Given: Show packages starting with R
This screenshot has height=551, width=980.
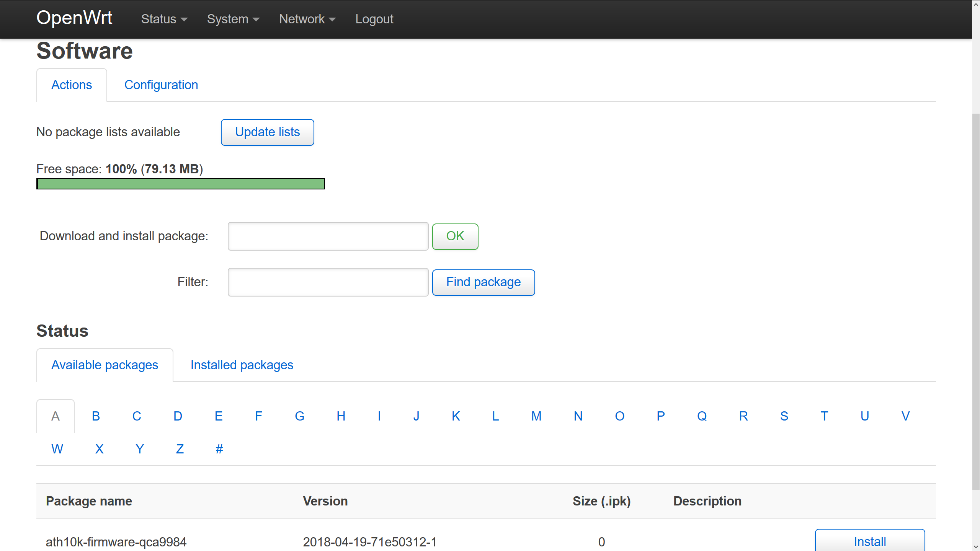Looking at the screenshot, I should (743, 416).
